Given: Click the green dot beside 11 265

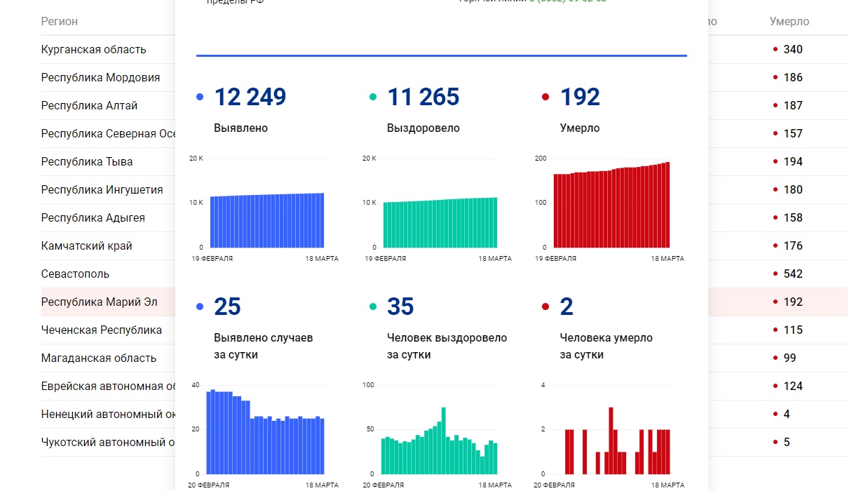Looking at the screenshot, I should point(373,97).
